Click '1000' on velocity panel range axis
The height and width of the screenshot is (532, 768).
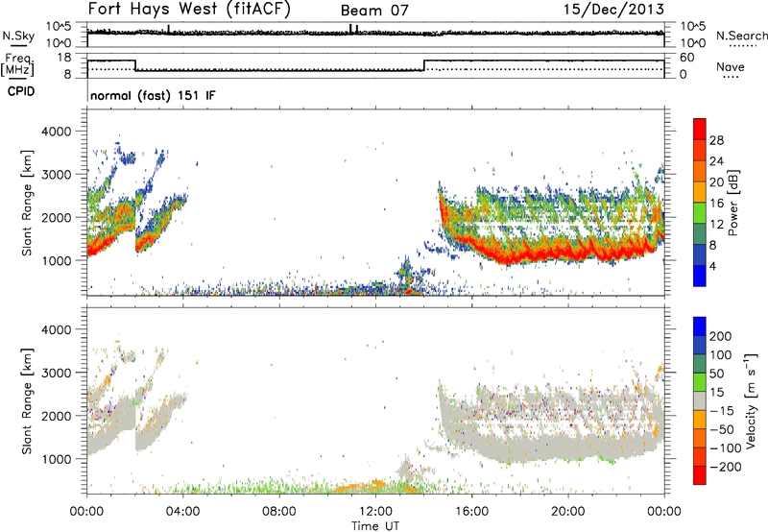[57, 458]
